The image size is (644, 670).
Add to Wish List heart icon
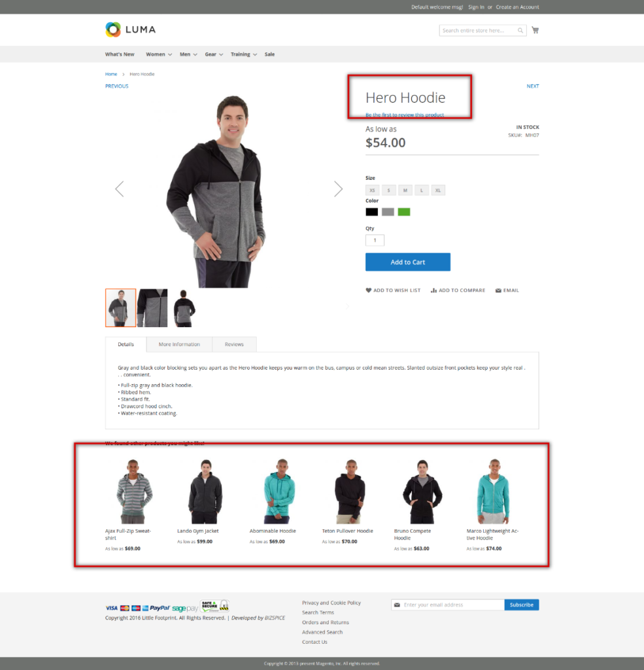tap(369, 290)
